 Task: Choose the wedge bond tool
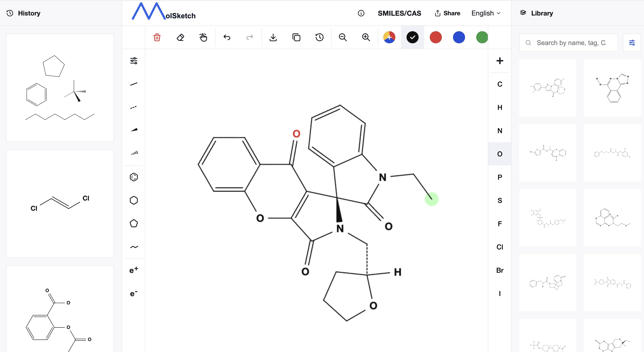pos(134,130)
